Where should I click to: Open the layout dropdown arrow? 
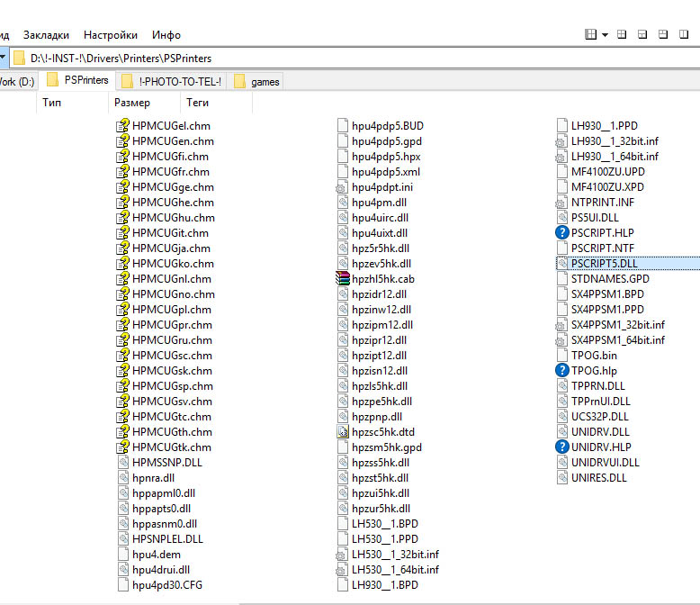point(605,35)
